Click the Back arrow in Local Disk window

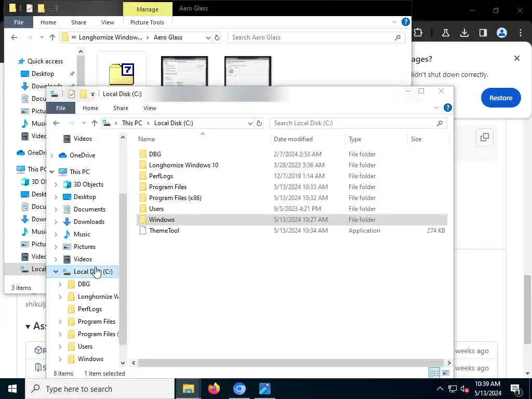point(56,123)
